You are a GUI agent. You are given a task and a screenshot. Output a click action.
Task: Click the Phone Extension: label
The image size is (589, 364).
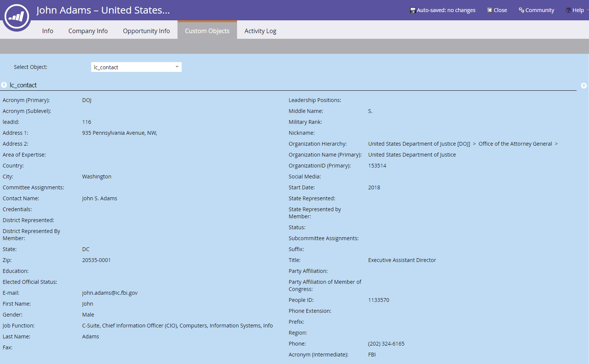tap(310, 311)
